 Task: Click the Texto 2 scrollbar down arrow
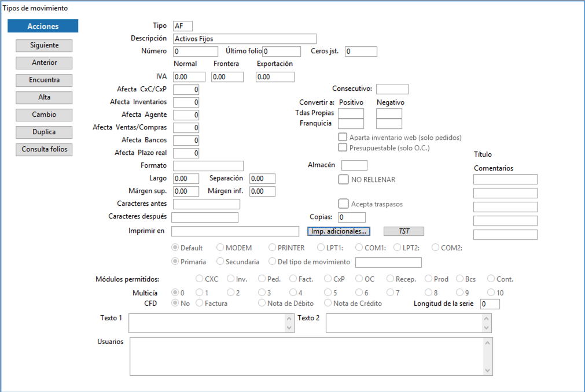click(486, 328)
